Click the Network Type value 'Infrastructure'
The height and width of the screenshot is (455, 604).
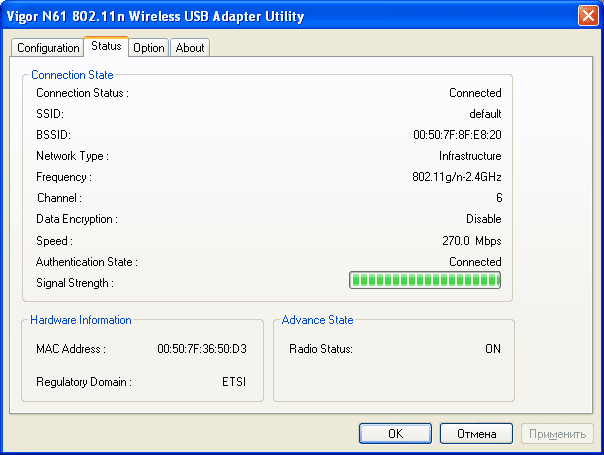(470, 156)
